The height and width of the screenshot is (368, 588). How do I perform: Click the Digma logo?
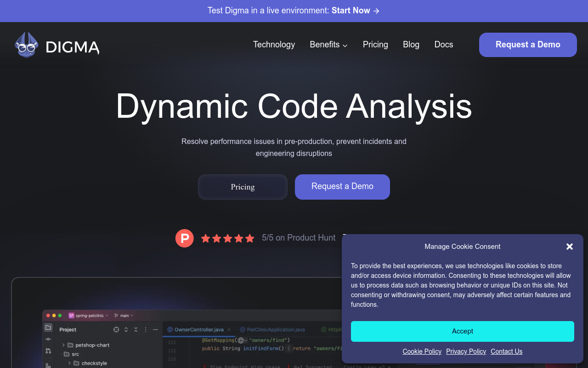click(x=57, y=45)
